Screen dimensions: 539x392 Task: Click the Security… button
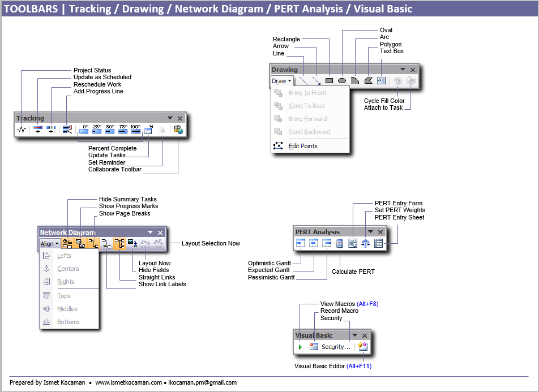pyautogui.click(x=336, y=347)
